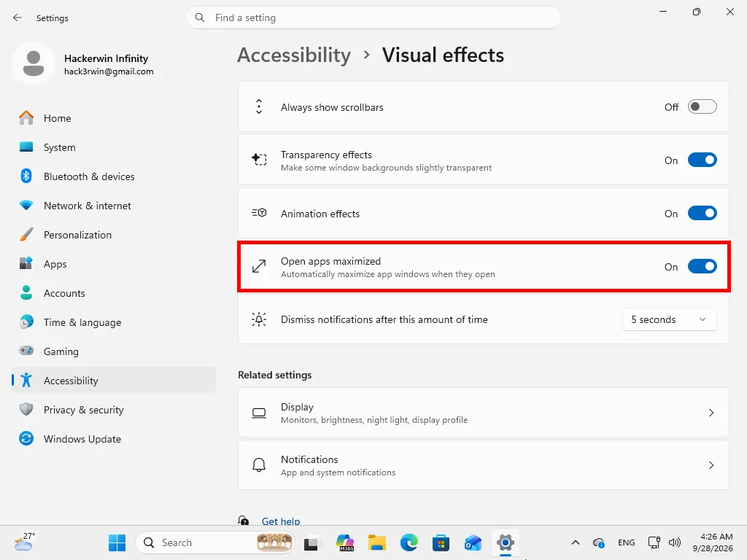
Task: Click the Personalization paintbrush icon
Action: click(26, 234)
